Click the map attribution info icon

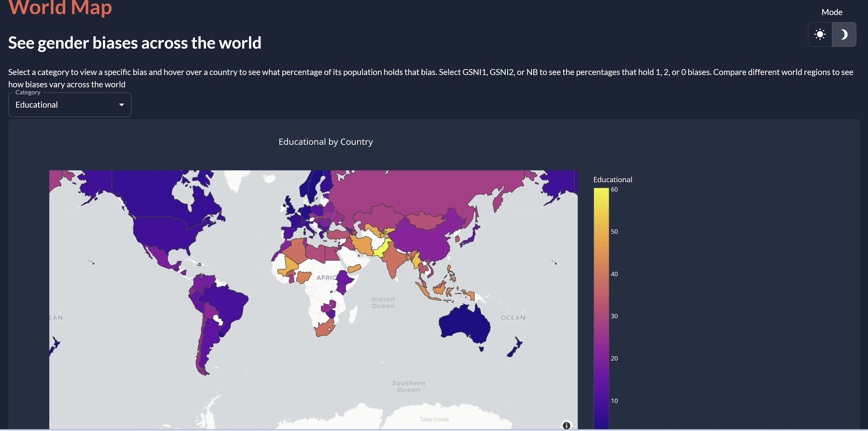[x=566, y=425]
